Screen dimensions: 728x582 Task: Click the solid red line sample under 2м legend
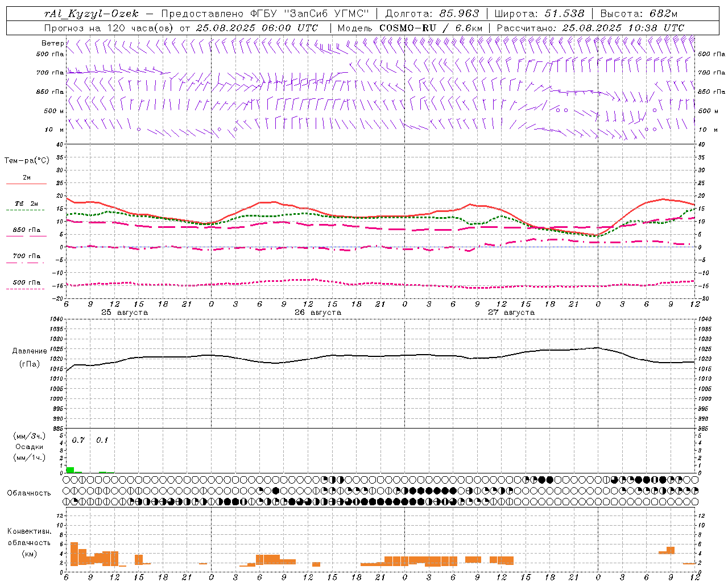pyautogui.click(x=26, y=184)
